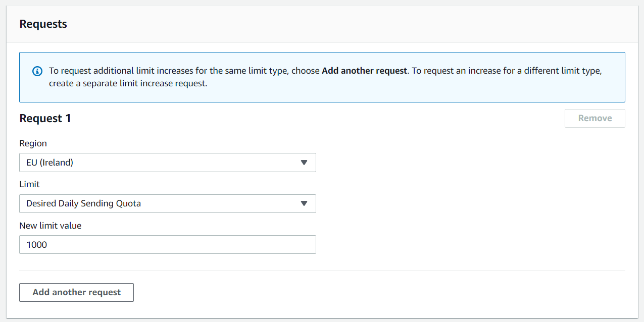The height and width of the screenshot is (322, 644).
Task: Click empty area right of New limit field
Action: [455, 244]
